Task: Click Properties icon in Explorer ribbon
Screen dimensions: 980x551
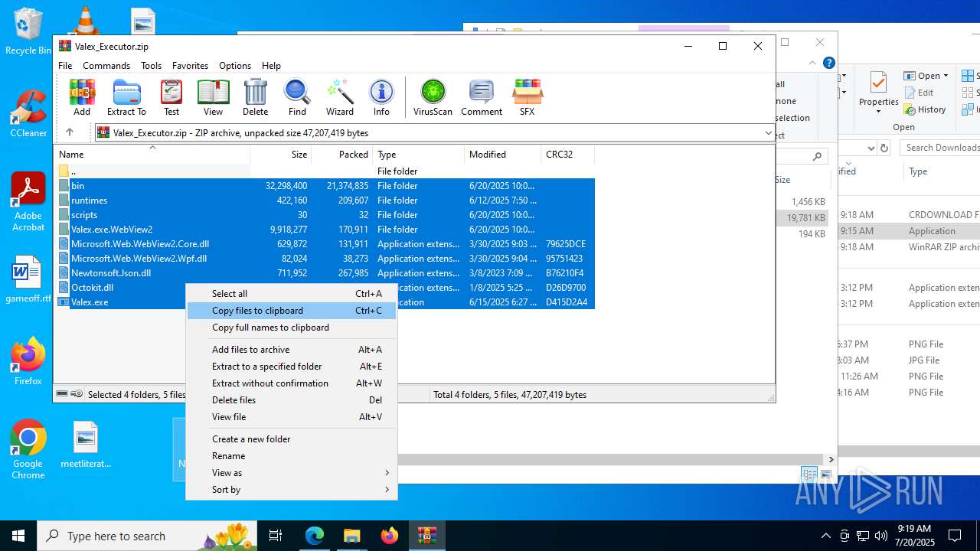Action: pos(878,92)
